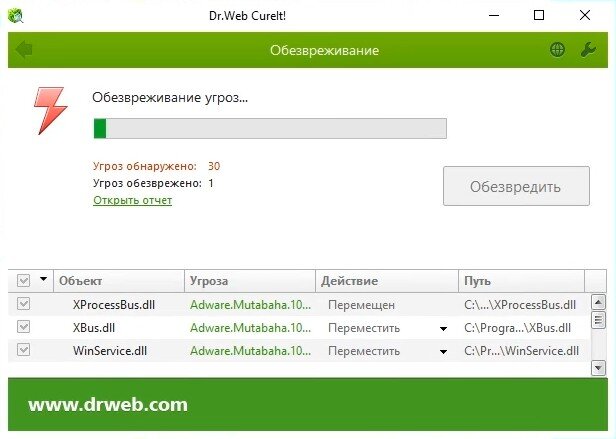Click the Переместить action for XBus.dll
This screenshot has height=439, width=616.
[x=364, y=328]
